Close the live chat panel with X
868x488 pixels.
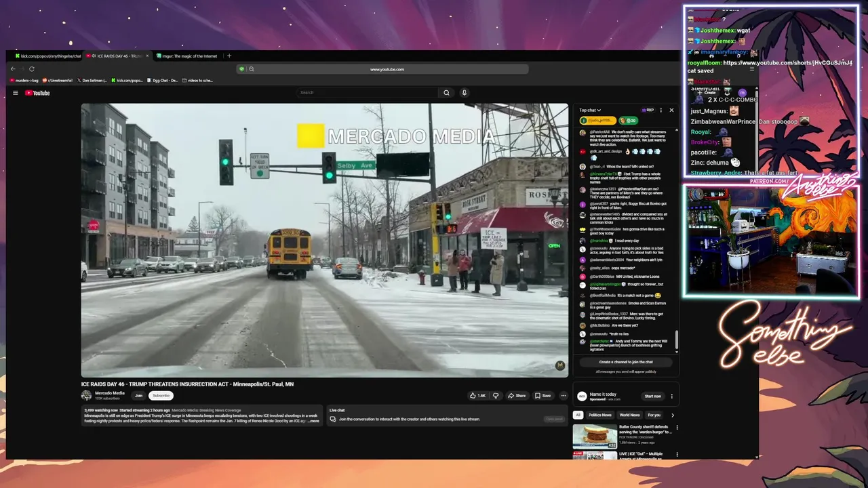pyautogui.click(x=671, y=110)
